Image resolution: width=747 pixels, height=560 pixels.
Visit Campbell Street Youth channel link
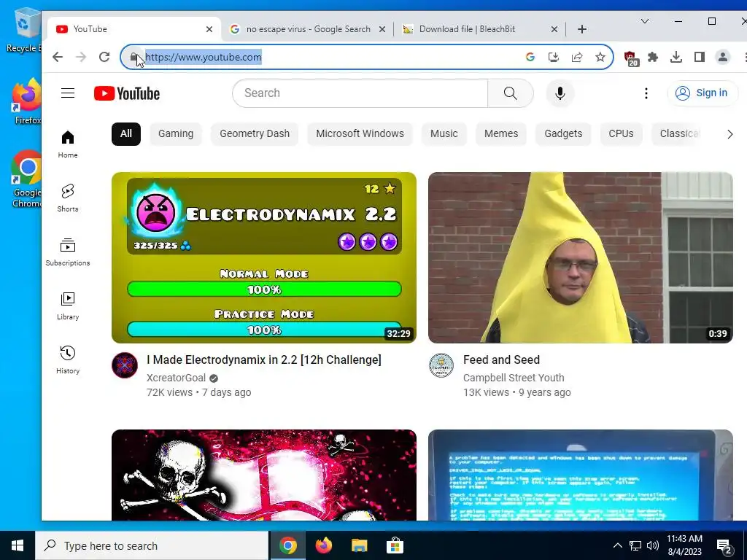(x=514, y=378)
